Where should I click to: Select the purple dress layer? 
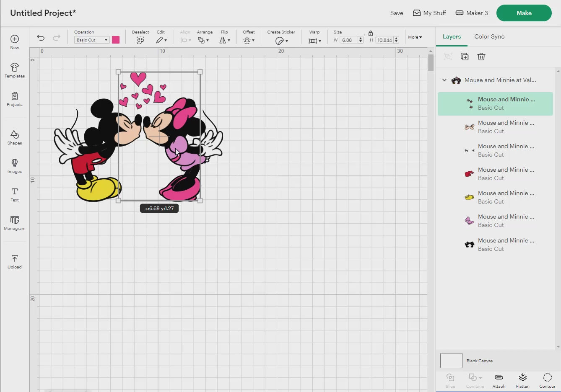(495, 221)
